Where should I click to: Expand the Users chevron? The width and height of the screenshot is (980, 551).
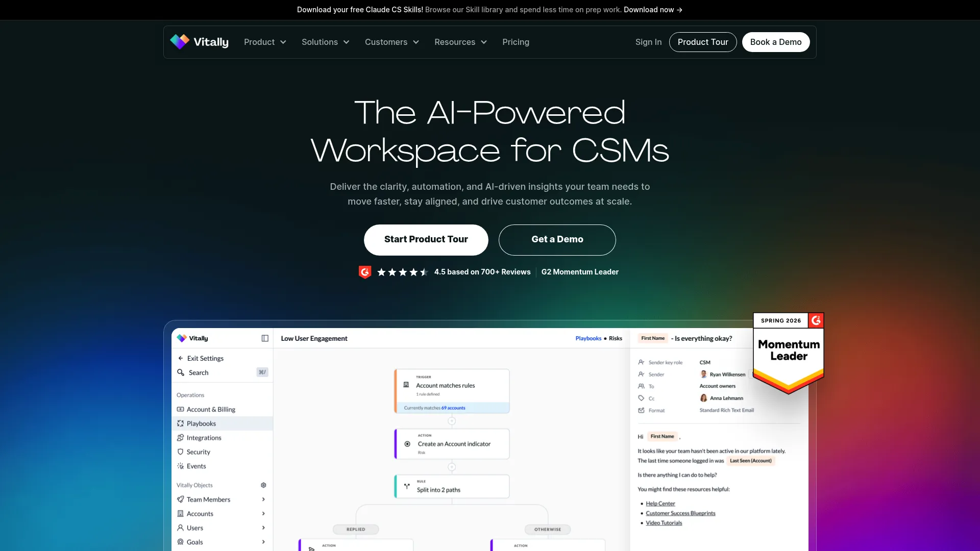(x=263, y=528)
